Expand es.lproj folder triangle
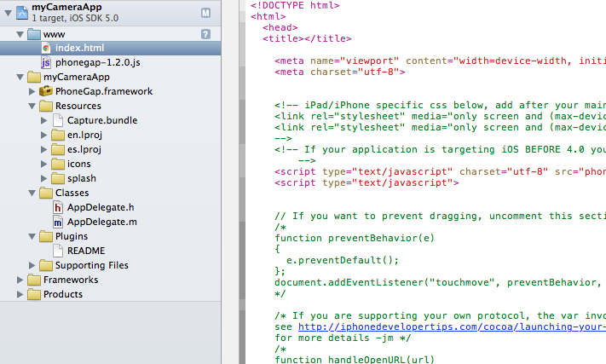Screen dimensions: 606x364 pos(44,149)
